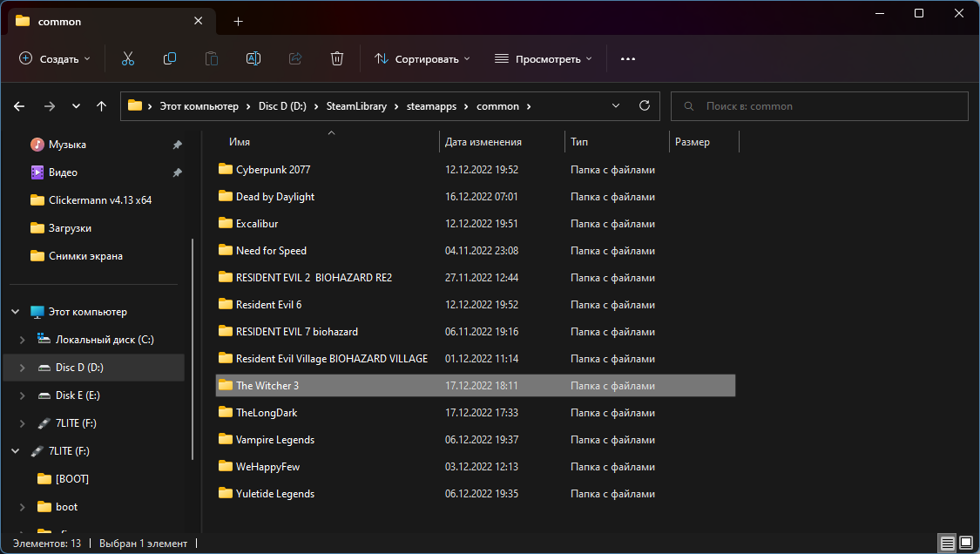Viewport: 980px width, 554px height.
Task: Expand Disk E (E:) tree node
Action: 23,395
